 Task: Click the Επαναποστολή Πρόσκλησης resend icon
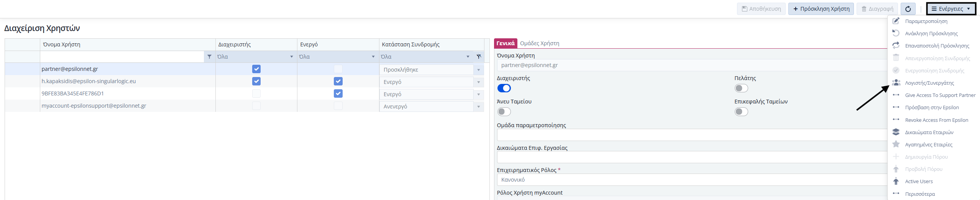[x=896, y=46]
